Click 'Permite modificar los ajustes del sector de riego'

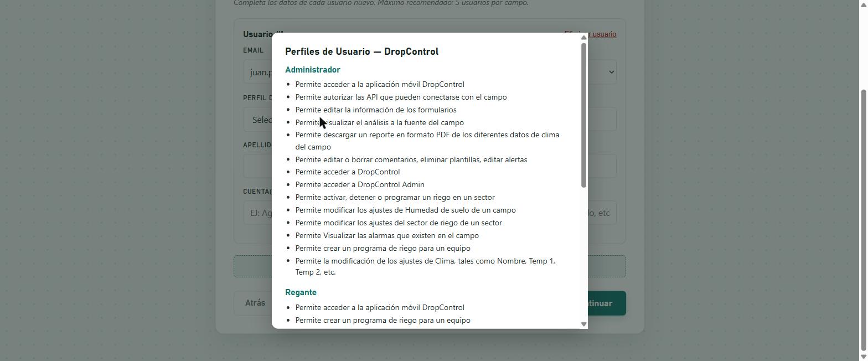tap(399, 223)
